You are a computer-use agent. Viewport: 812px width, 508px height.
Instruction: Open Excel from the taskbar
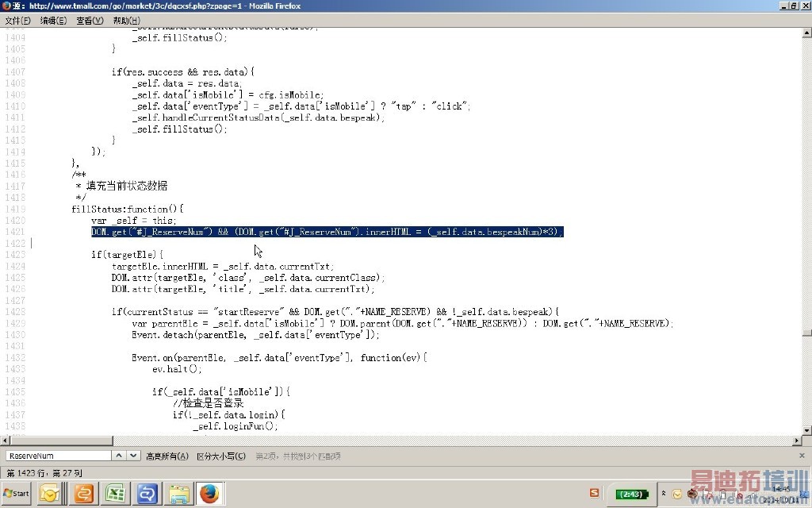[x=115, y=494]
